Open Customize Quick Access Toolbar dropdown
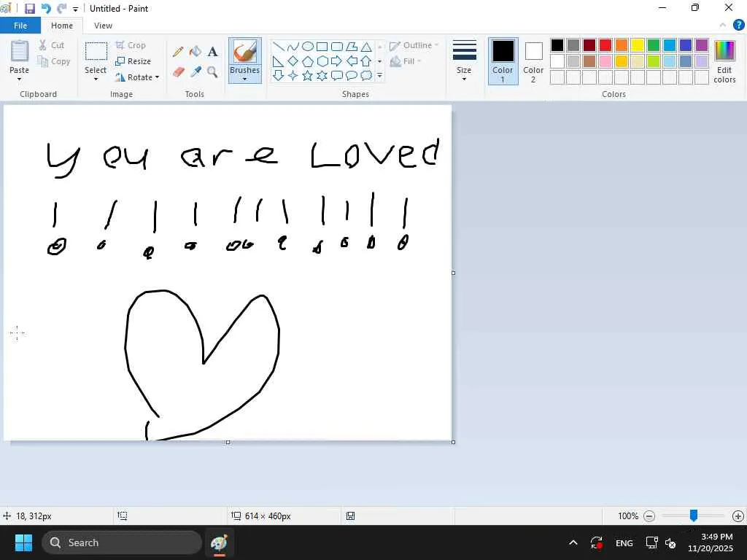 tap(75, 9)
